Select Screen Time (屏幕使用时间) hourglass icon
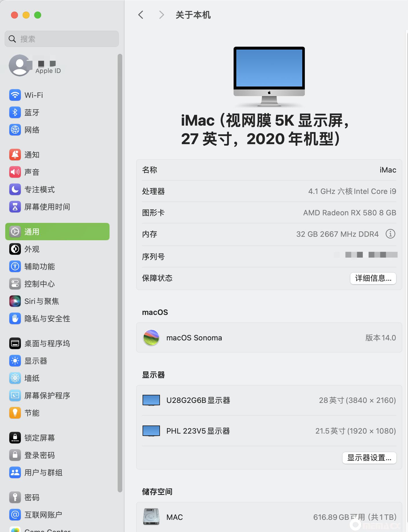The width and height of the screenshot is (408, 532). tap(15, 207)
